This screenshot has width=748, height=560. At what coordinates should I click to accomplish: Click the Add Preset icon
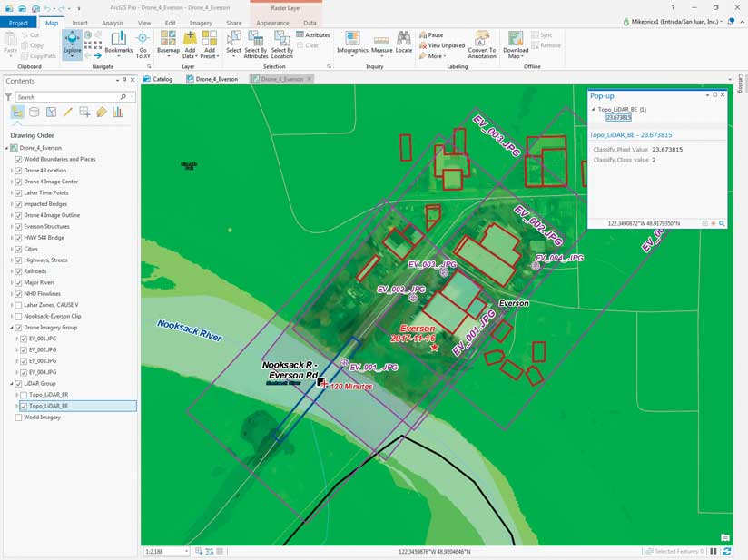(x=210, y=39)
